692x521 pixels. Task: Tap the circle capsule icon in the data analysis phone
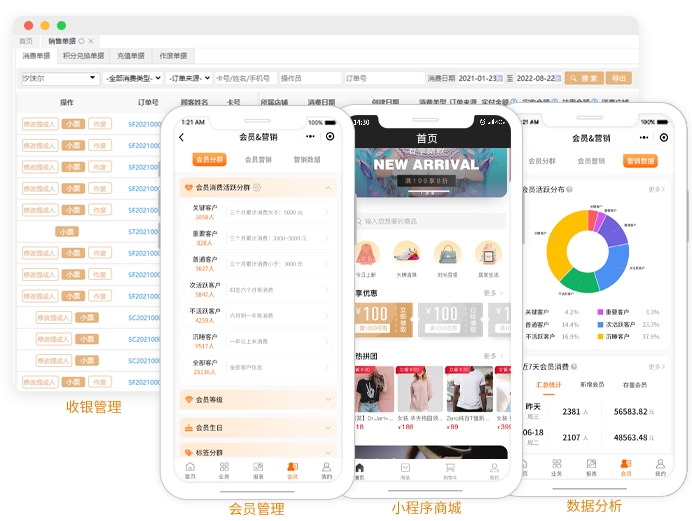point(664,138)
